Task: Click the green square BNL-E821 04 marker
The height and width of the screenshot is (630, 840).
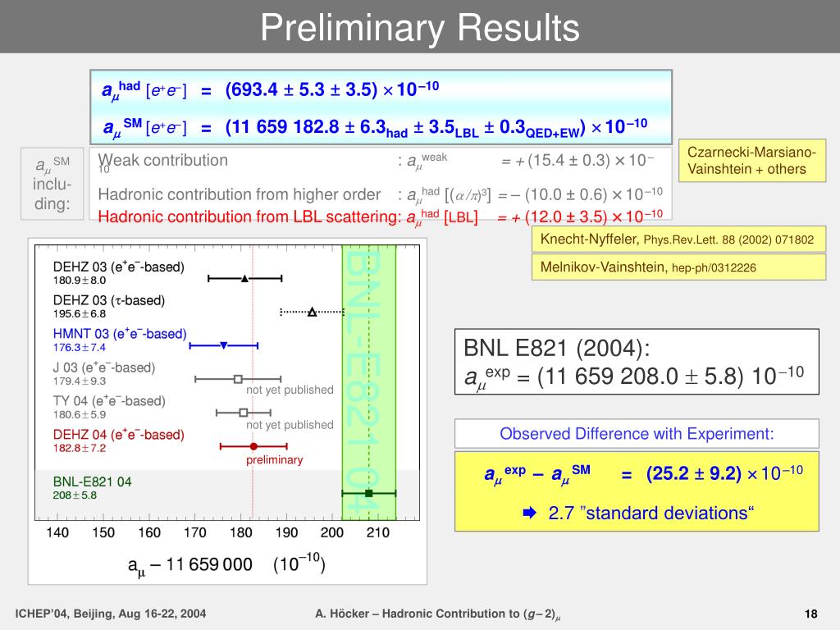Action: pos(368,493)
